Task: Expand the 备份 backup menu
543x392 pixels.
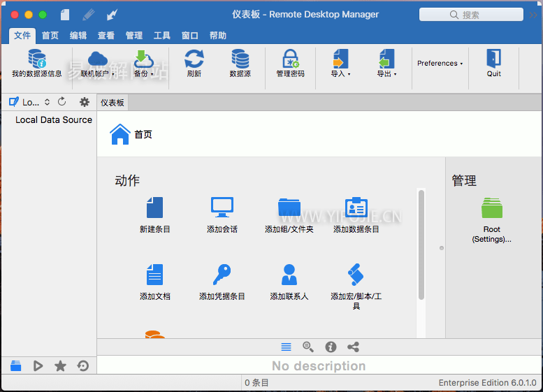Action: click(143, 64)
